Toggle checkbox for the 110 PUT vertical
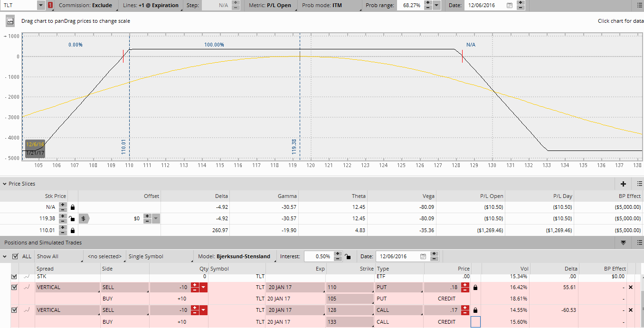Viewport: 644px width, 328px height. click(14, 287)
